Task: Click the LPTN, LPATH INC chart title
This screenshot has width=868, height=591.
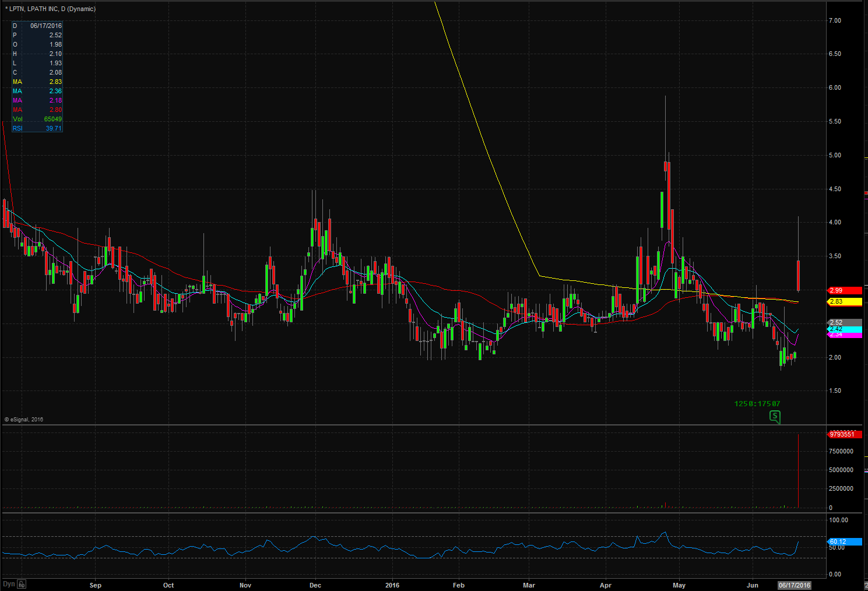Action: 51,9
